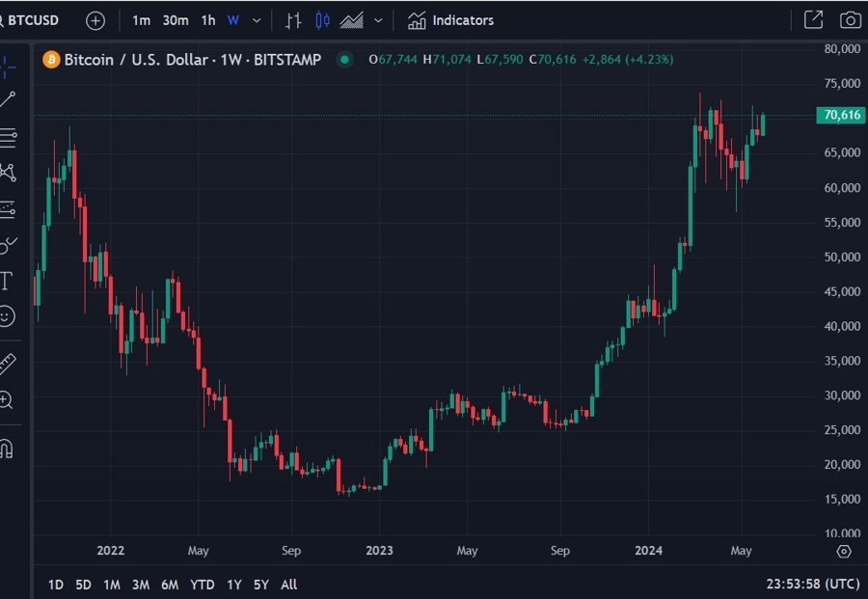Set range to 6M
Viewport: 868px width, 599px height.
(x=170, y=585)
